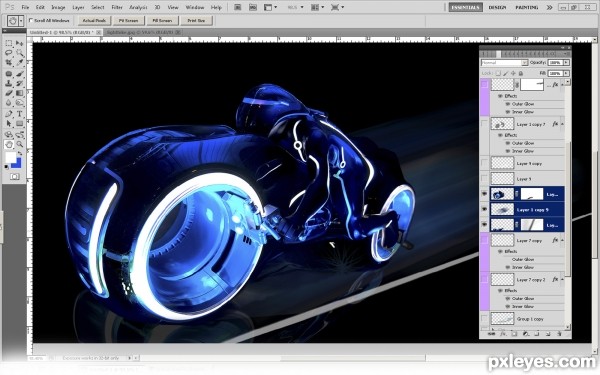Screen dimensions: 600x375
Task: Select the Rectangle shape tool
Action: click(x=20, y=124)
